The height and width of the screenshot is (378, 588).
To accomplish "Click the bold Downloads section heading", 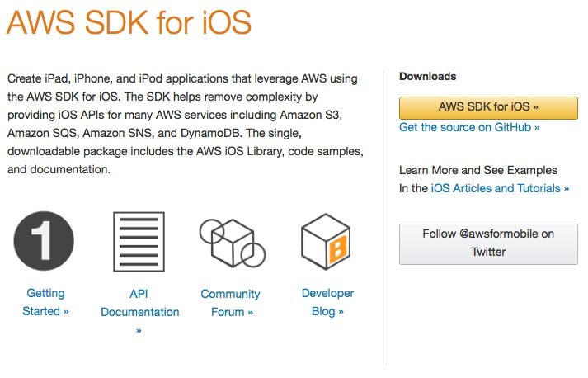I will (427, 77).
